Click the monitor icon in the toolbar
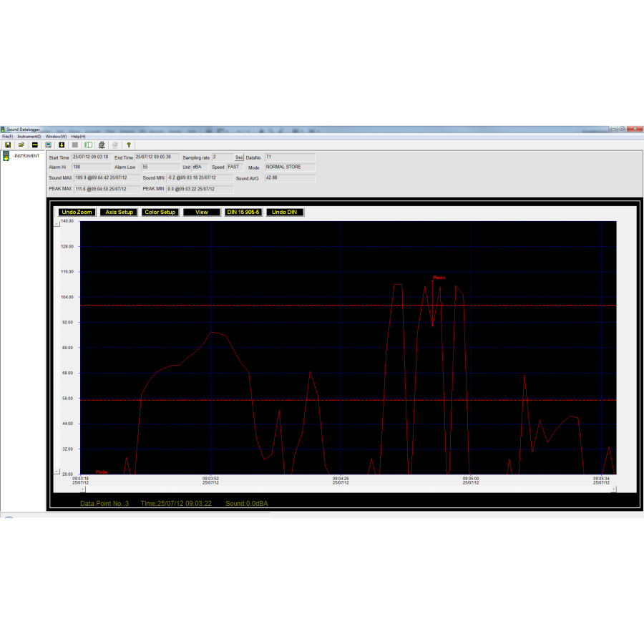Viewport: 644px width, 644px height. click(x=48, y=145)
